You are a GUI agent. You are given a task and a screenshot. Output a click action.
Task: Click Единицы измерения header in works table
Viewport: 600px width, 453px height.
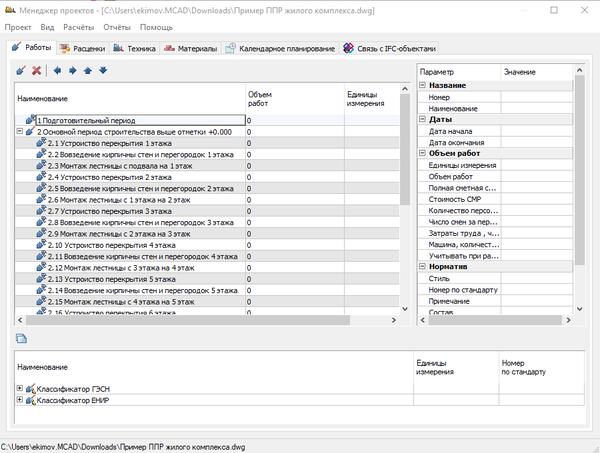[372, 99]
